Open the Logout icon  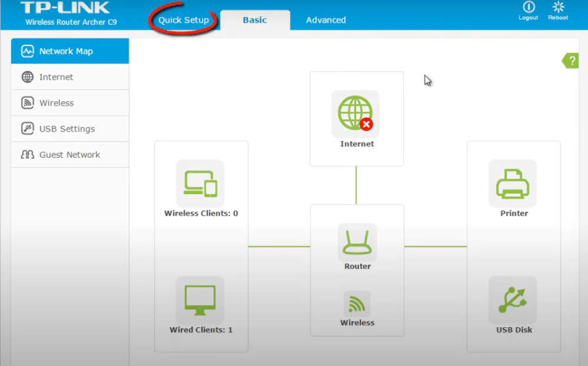(528, 8)
